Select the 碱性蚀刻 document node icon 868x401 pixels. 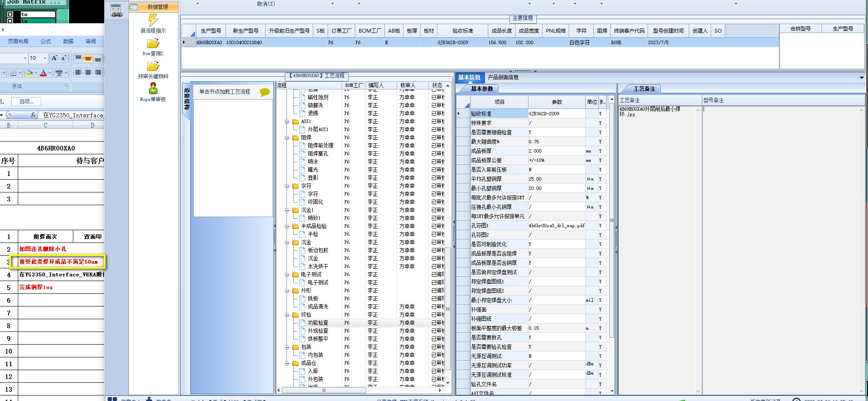tap(302, 97)
